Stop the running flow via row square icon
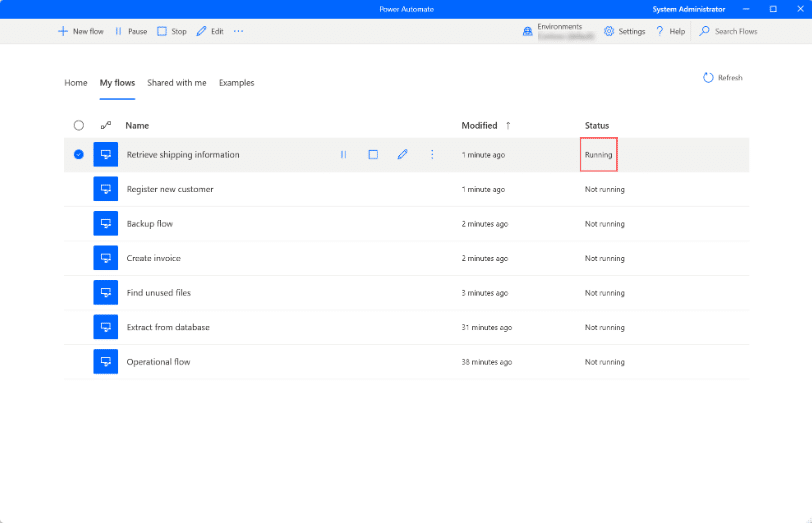This screenshot has height=523, width=812. pyautogui.click(x=373, y=155)
